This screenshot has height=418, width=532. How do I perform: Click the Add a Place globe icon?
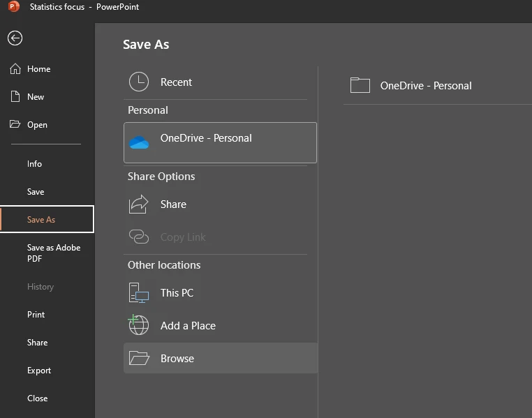pyautogui.click(x=138, y=324)
